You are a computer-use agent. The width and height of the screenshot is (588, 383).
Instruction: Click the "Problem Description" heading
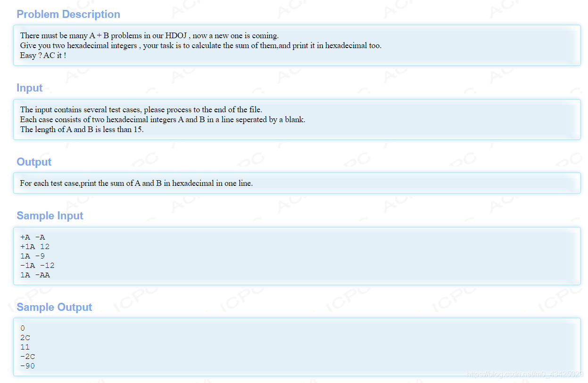click(68, 14)
